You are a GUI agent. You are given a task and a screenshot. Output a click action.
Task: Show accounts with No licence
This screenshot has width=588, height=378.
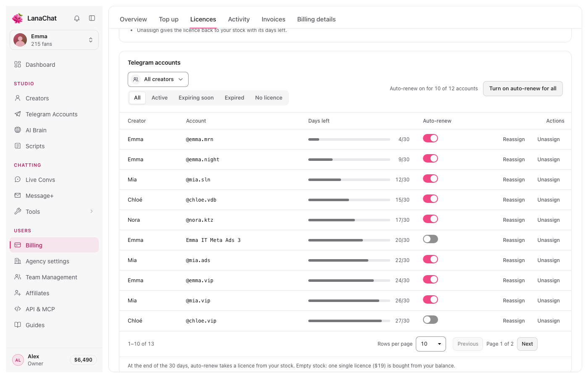tap(269, 98)
